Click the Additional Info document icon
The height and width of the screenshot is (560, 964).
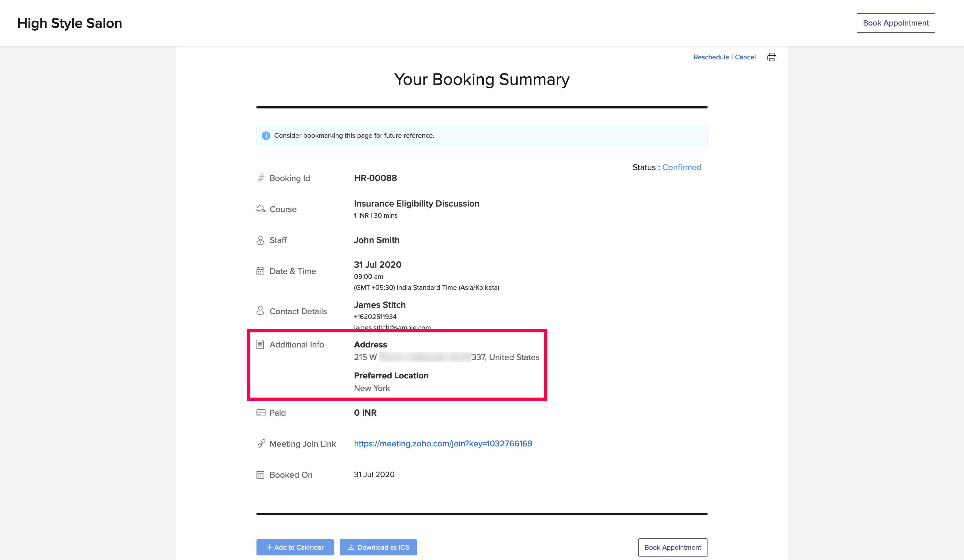click(x=260, y=344)
